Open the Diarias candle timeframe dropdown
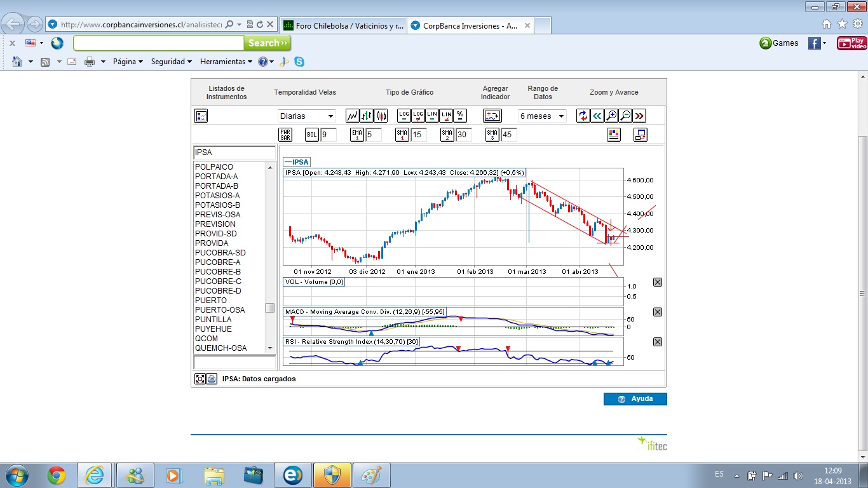The height and width of the screenshot is (488, 868). click(x=307, y=116)
